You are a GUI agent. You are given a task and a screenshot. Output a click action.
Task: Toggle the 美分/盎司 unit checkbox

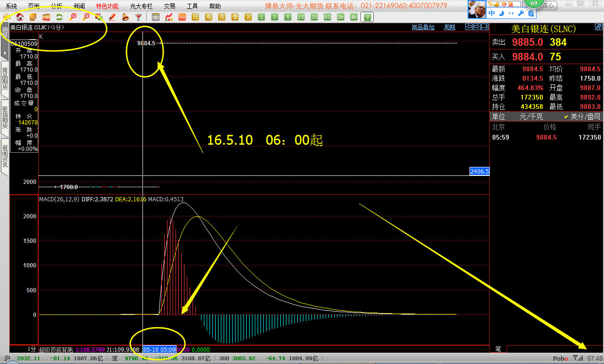tap(567, 116)
